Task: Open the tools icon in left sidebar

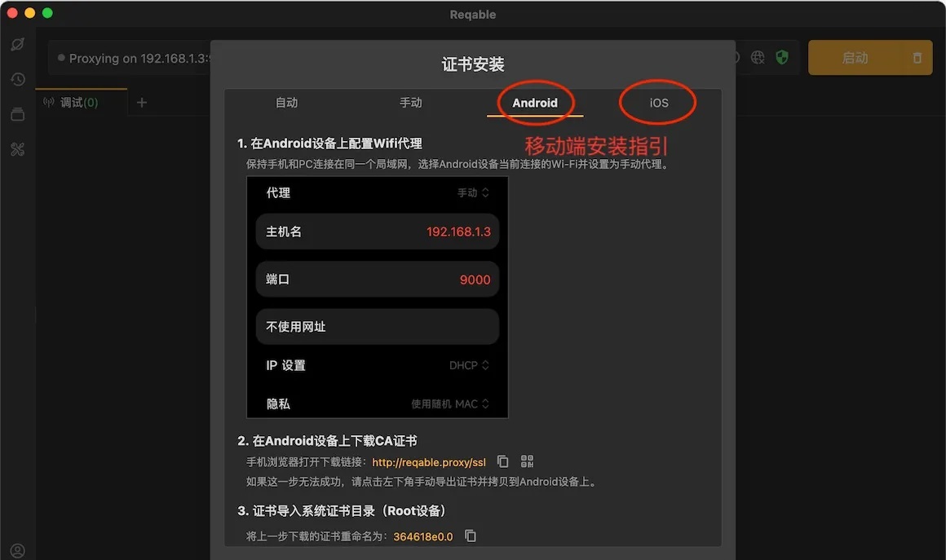Action: pos(17,149)
